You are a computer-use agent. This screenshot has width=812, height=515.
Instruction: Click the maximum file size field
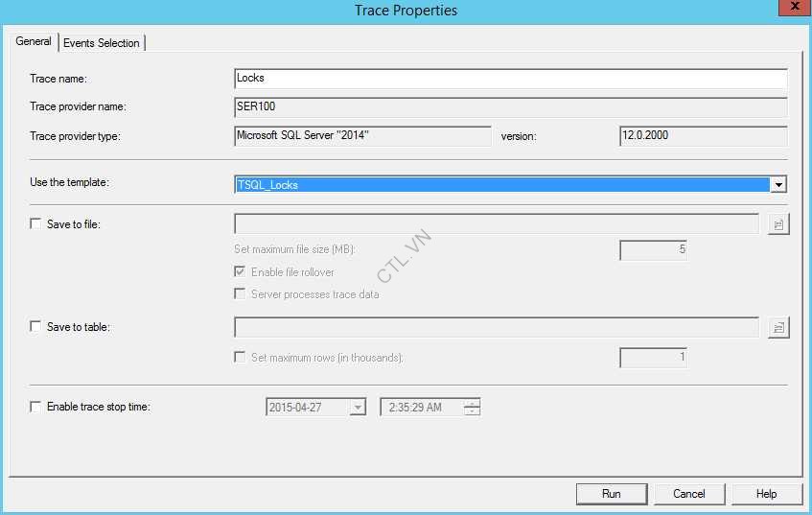[x=653, y=251]
